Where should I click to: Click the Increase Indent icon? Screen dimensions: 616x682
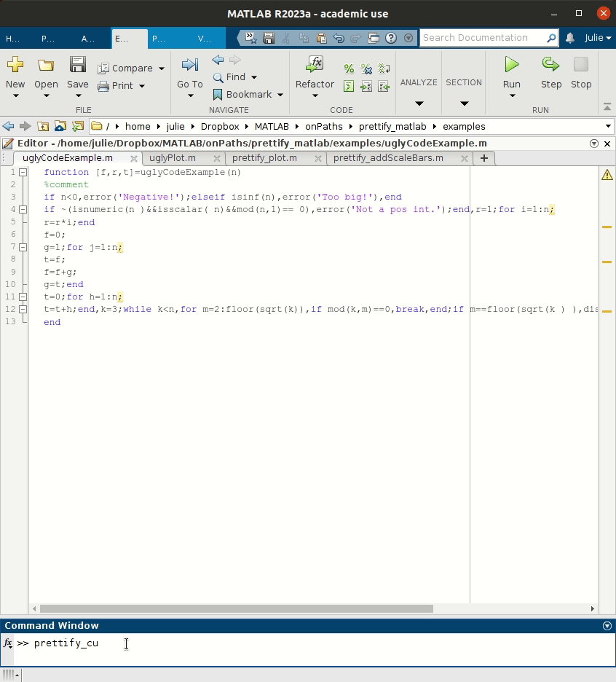366,86
